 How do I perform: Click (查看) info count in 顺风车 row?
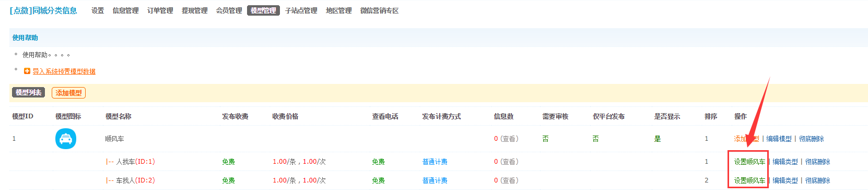[509, 139]
